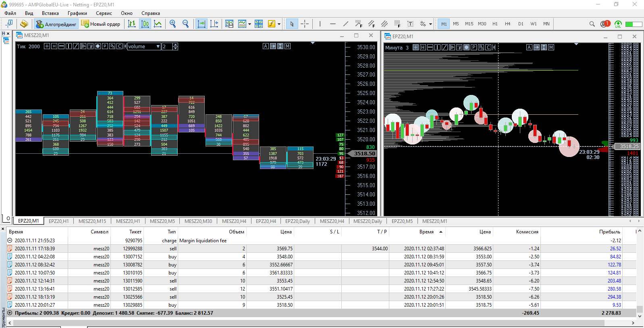The width and height of the screenshot is (644, 328).
Task: Select the text label tool
Action: pyautogui.click(x=410, y=24)
